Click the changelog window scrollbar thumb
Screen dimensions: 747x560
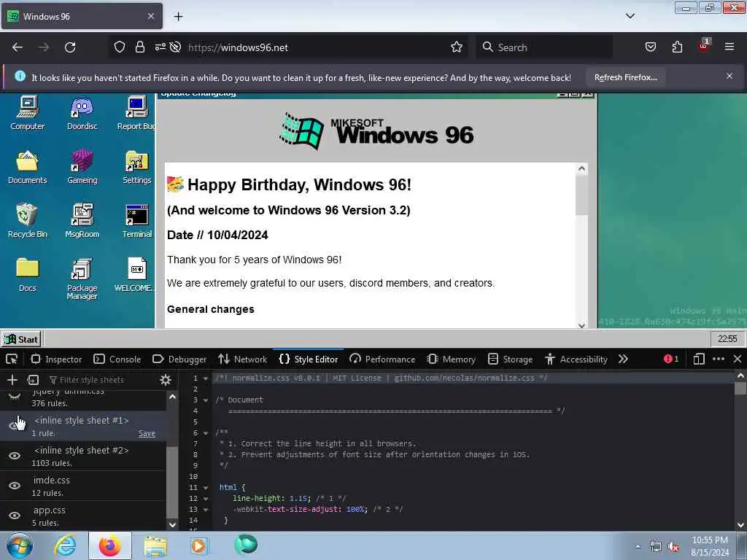click(581, 195)
